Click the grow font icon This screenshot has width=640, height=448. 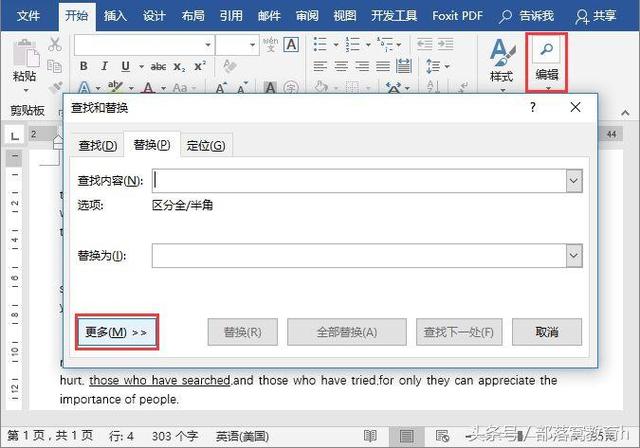pos(221,88)
